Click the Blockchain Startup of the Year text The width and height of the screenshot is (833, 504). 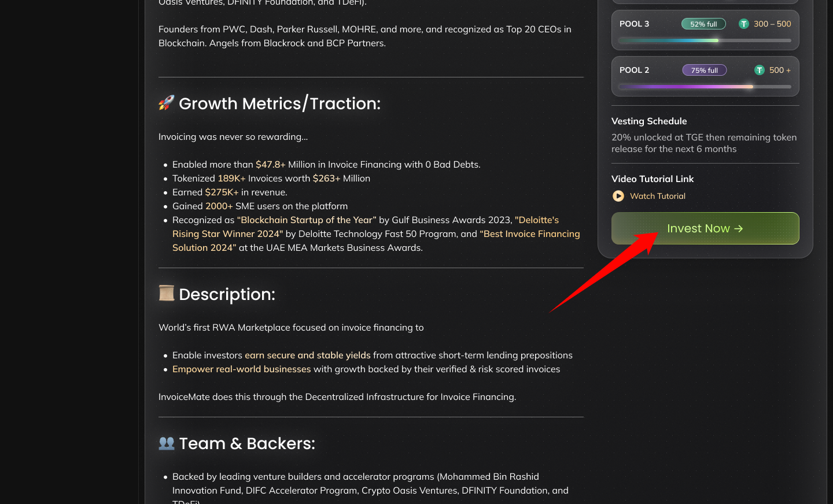point(307,220)
